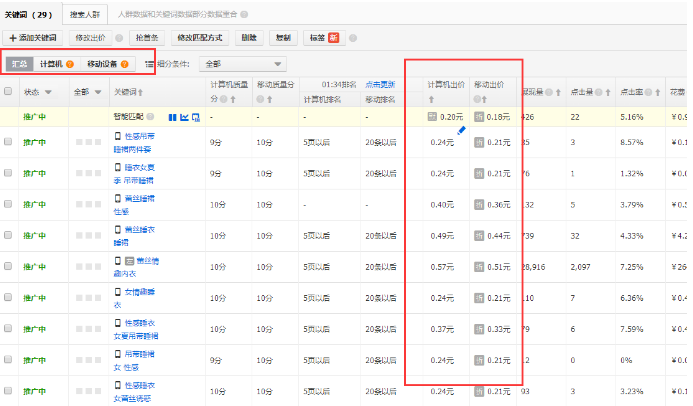Click the 折 icon beside 0.36元 mobile bid
The width and height of the screenshot is (693, 406).
pos(479,205)
